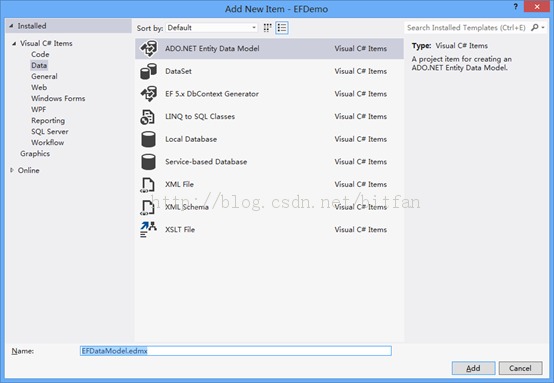The height and width of the screenshot is (383, 554).
Task: Select the Workflow category
Action: coord(47,142)
